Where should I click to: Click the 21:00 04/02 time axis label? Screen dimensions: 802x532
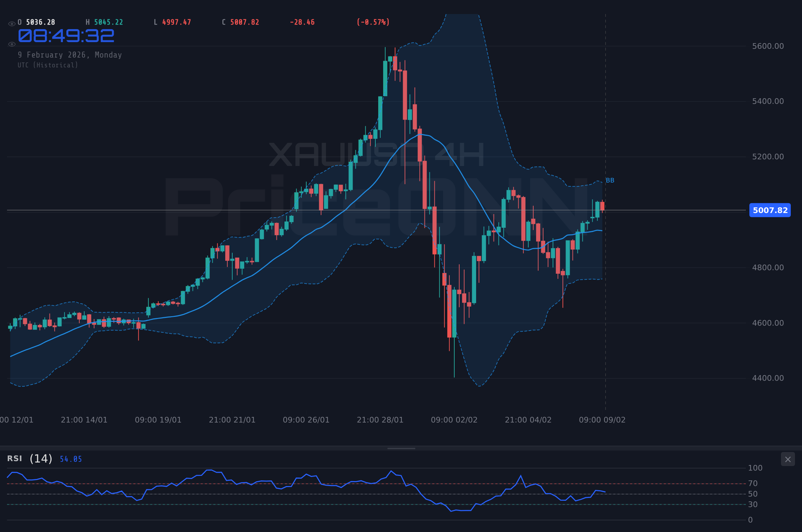[528, 420]
